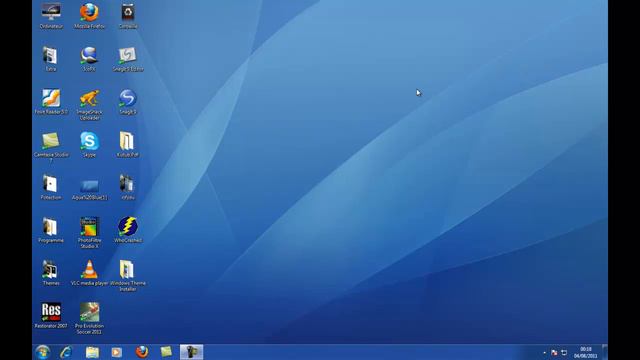Open the Corbeille recycle bin
The height and width of the screenshot is (360, 640).
pos(128,16)
